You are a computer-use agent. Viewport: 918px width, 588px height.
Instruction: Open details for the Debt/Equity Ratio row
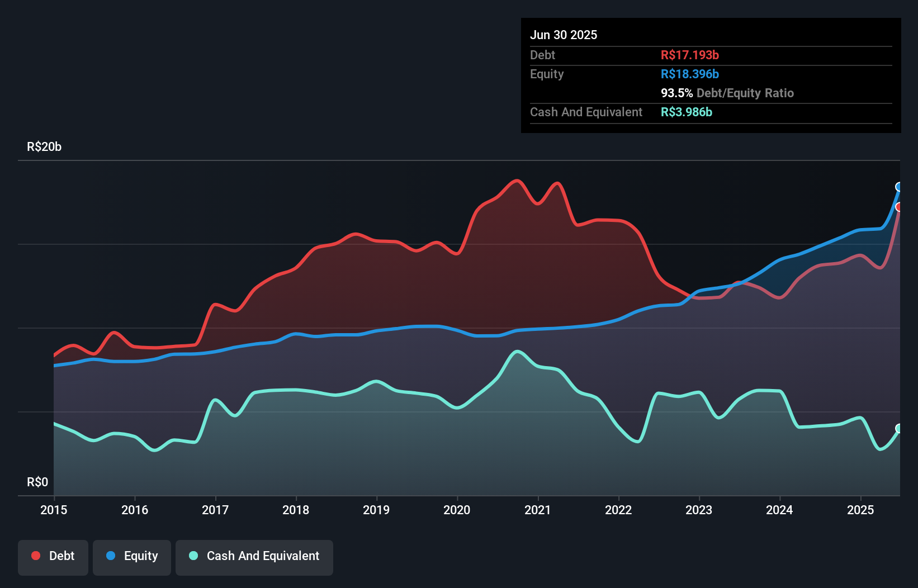727,93
